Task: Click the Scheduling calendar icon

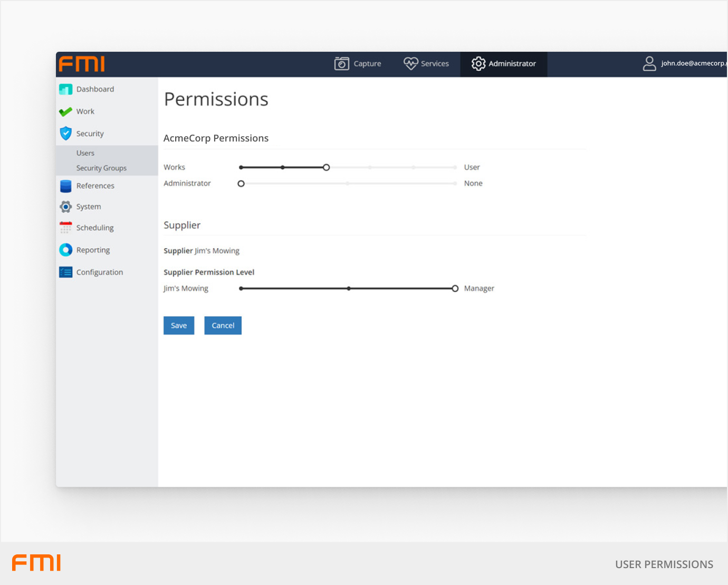Action: pyautogui.click(x=65, y=228)
